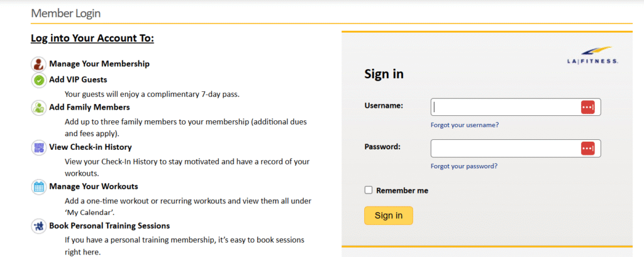This screenshot has width=644, height=257.
Task: Click the Book Personal Training Sessions icon
Action: click(x=39, y=226)
